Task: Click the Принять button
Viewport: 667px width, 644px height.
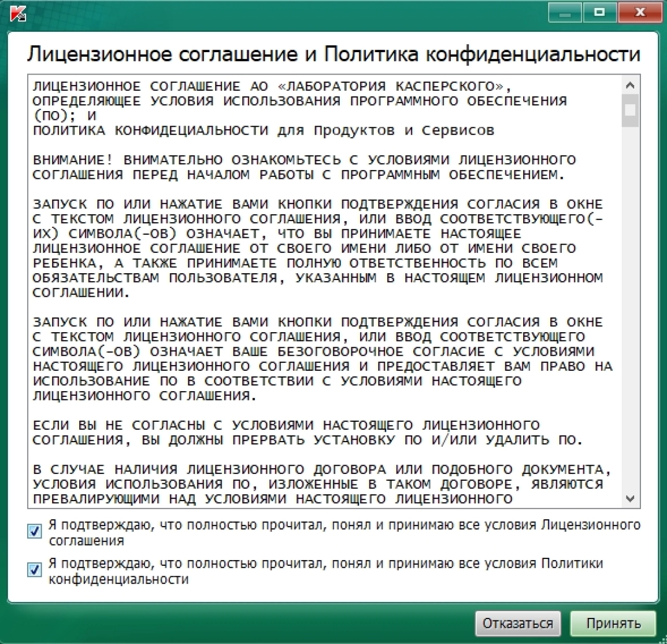Action: 613,624
